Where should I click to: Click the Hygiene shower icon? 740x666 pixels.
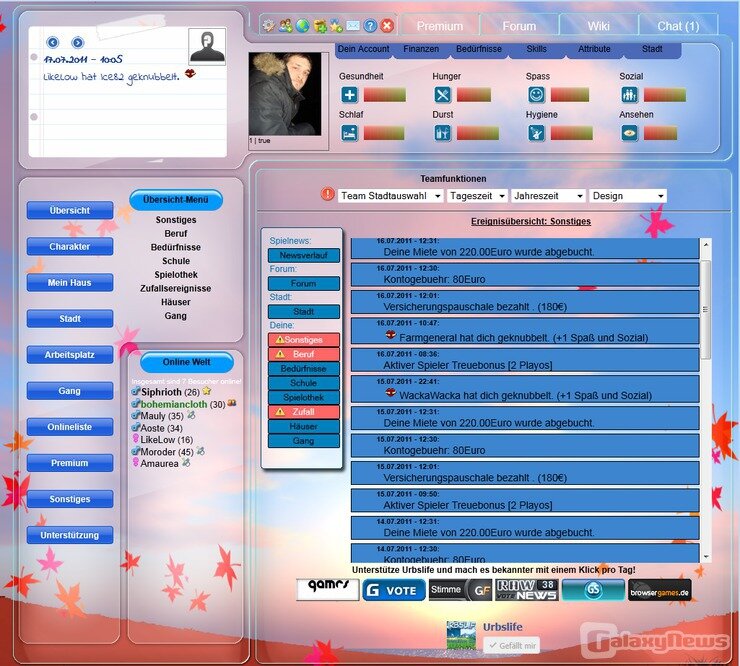(536, 133)
